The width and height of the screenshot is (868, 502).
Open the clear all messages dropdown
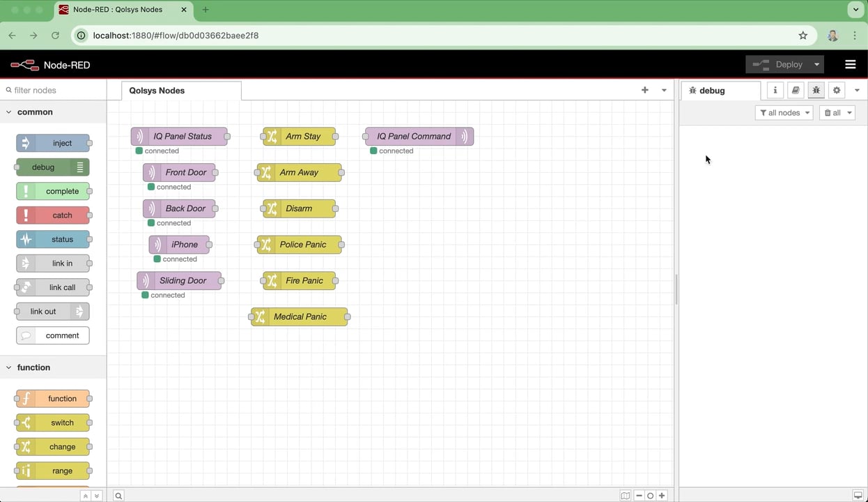[x=837, y=112]
